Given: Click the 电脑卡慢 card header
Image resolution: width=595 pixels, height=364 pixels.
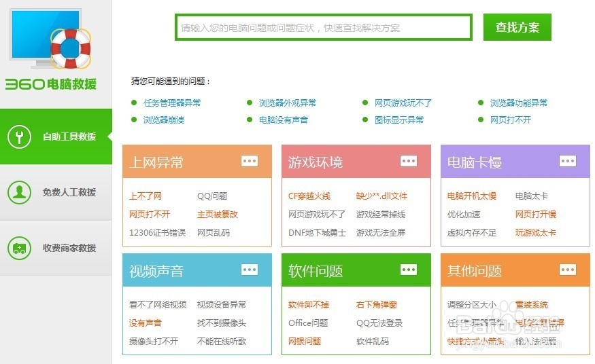Looking at the screenshot, I should click(515, 162).
